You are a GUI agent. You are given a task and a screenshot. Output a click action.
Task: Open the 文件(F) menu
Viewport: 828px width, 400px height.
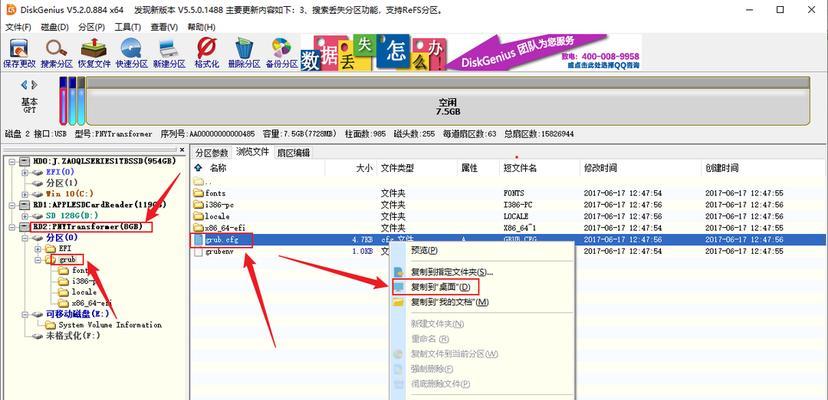click(x=18, y=27)
